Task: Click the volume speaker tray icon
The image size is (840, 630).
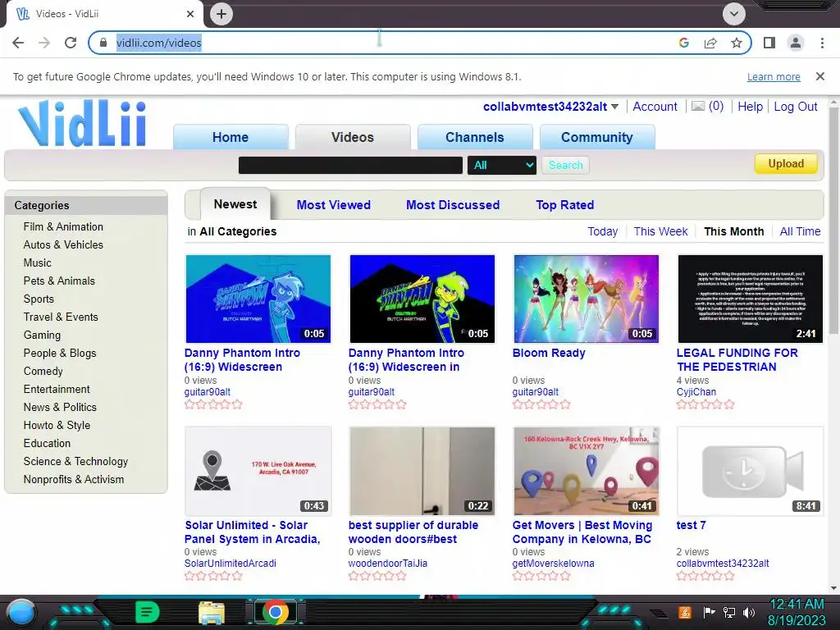Action: (749, 612)
